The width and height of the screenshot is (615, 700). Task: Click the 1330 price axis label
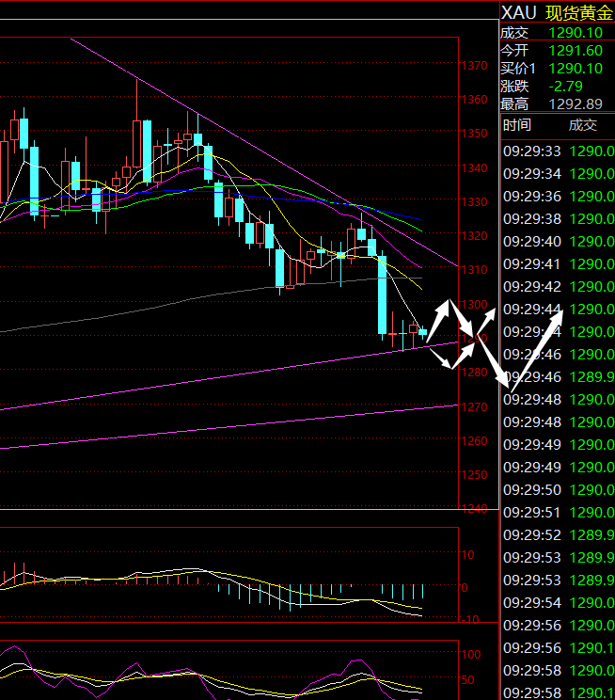[475, 202]
